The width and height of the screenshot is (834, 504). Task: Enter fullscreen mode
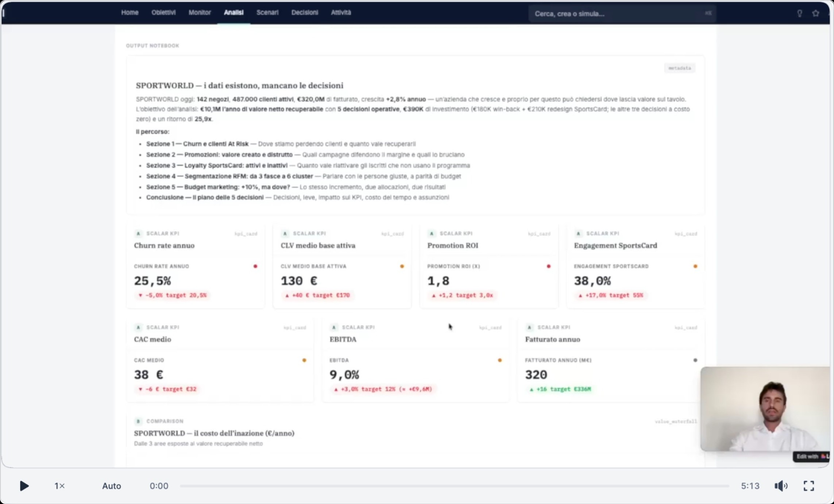(x=809, y=486)
